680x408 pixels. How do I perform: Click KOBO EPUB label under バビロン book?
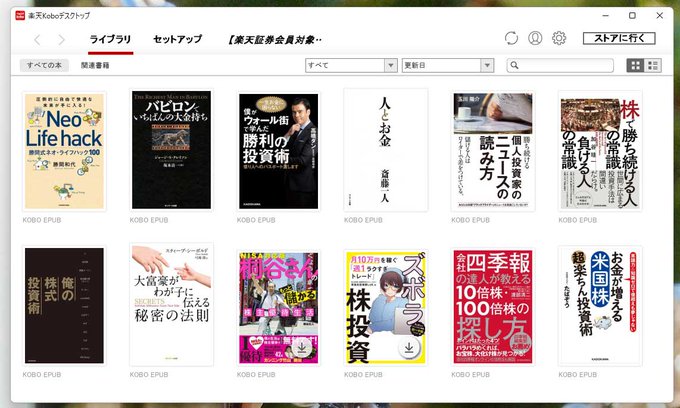click(149, 220)
